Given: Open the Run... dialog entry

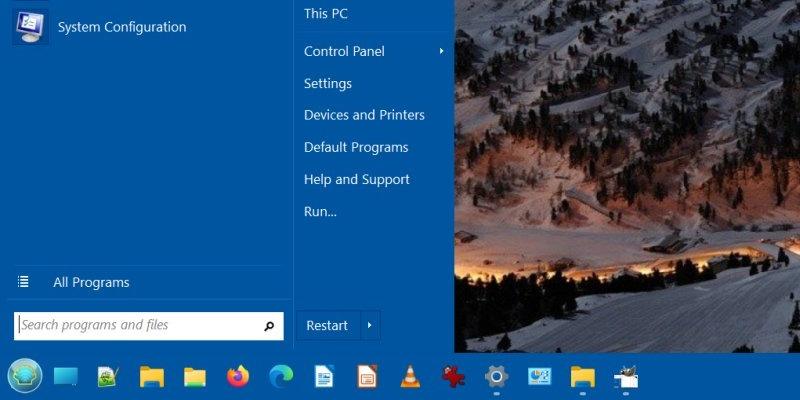Looking at the screenshot, I should point(321,211).
